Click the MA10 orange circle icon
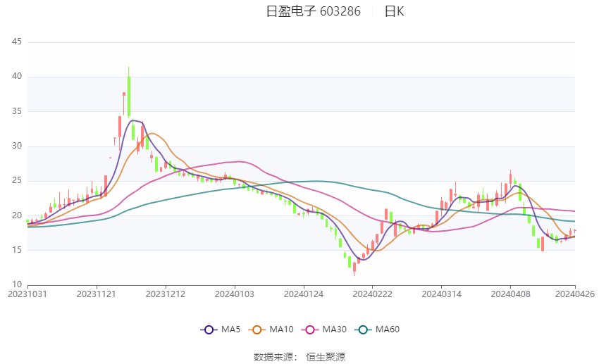Image resolution: width=599 pixels, height=364 pixels. pyautogui.click(x=257, y=330)
